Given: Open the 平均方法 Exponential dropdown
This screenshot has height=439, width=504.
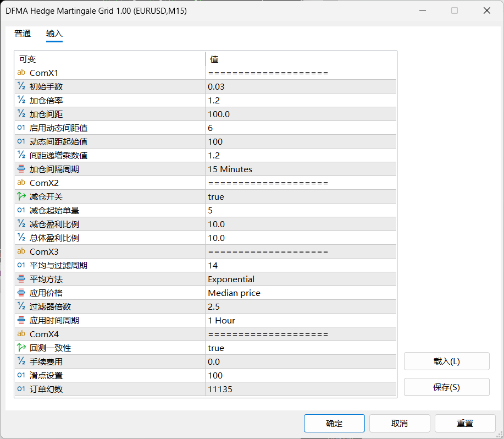Looking at the screenshot, I should (x=301, y=279).
